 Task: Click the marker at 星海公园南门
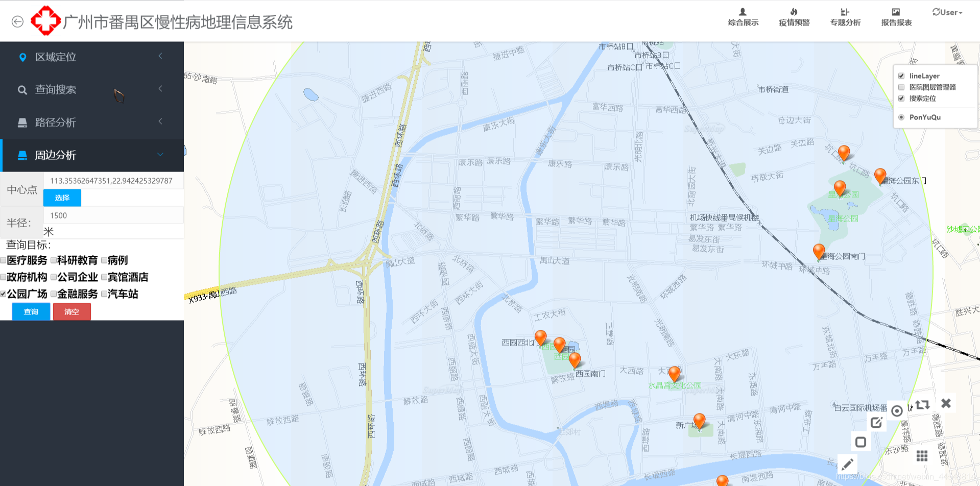[819, 252]
